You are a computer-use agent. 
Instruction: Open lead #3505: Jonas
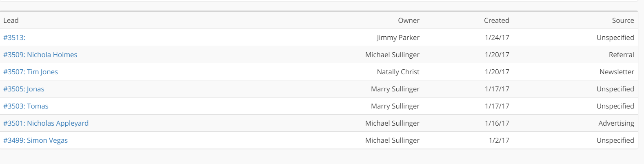tap(24, 89)
